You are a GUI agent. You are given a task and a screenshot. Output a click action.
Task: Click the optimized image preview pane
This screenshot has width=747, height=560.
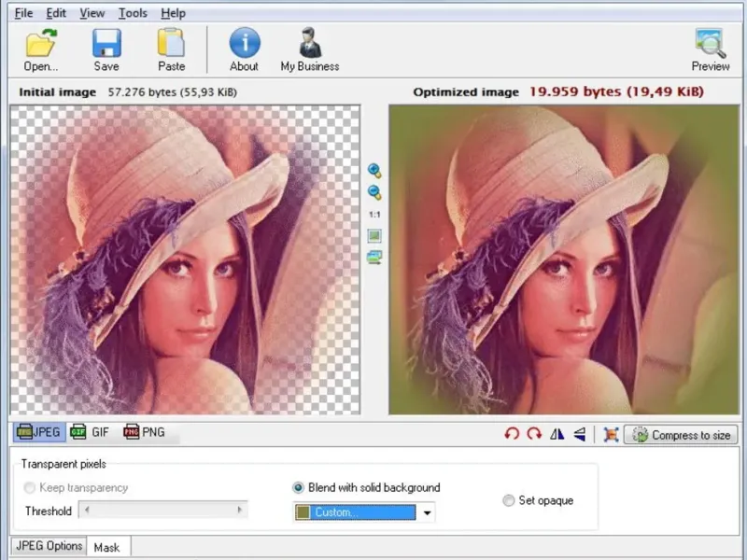click(x=564, y=260)
